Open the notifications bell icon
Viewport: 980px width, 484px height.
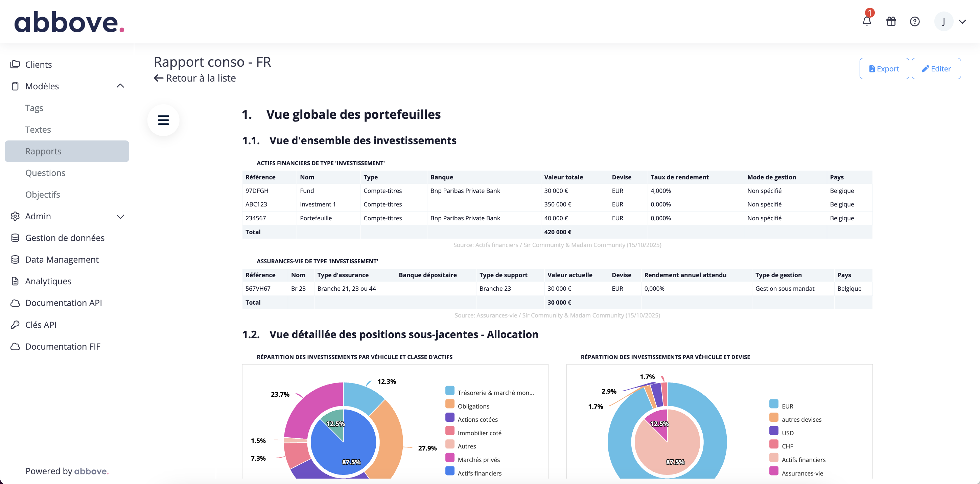click(x=867, y=21)
